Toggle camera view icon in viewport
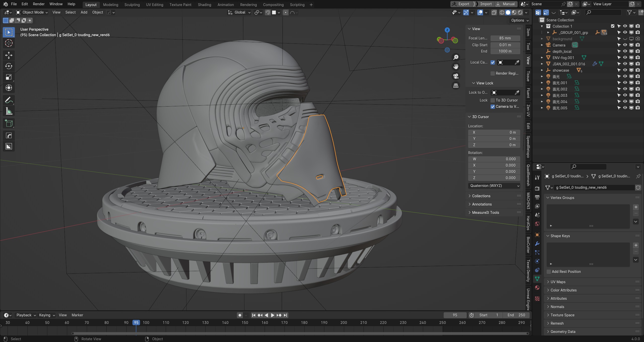 click(456, 76)
